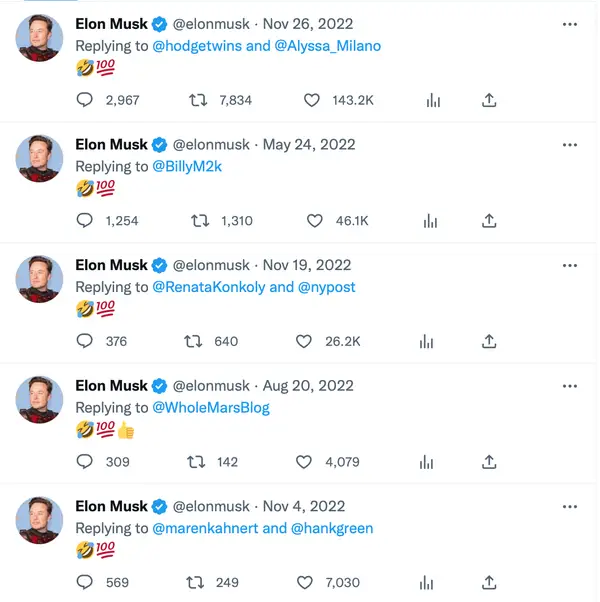This screenshot has height=602, width=600.
Task: Like the Nov 26, 2022 tweet
Action: (311, 100)
